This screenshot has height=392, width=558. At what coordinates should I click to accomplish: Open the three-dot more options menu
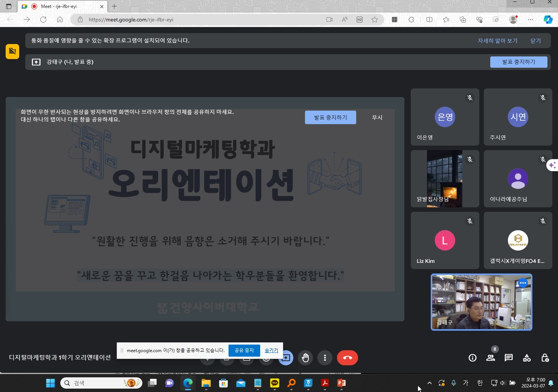click(x=325, y=358)
